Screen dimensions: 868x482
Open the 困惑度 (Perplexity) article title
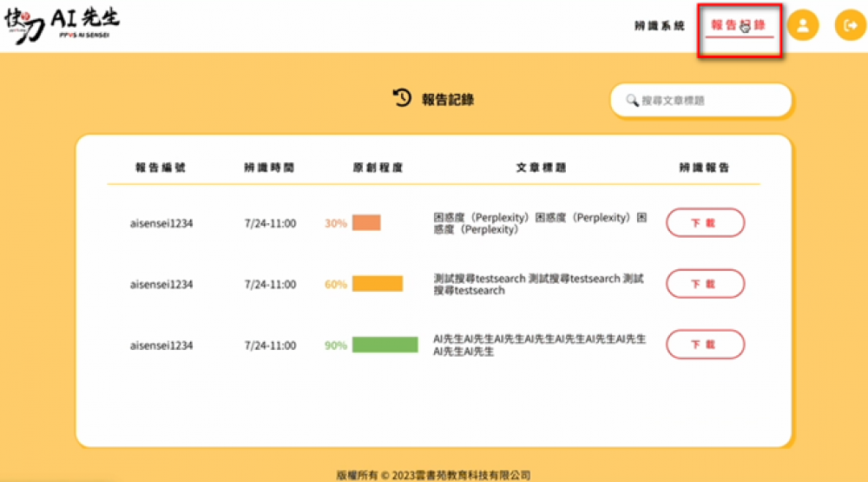[x=540, y=223]
